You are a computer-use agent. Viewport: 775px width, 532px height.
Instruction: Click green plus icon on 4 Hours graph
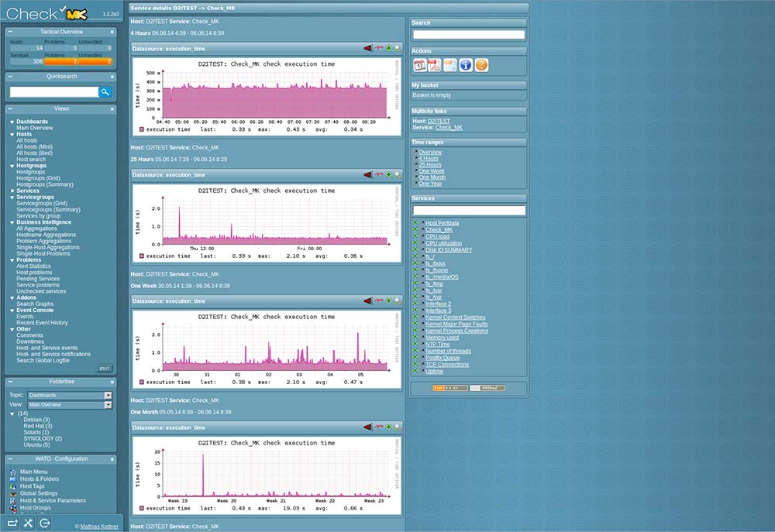[389, 49]
